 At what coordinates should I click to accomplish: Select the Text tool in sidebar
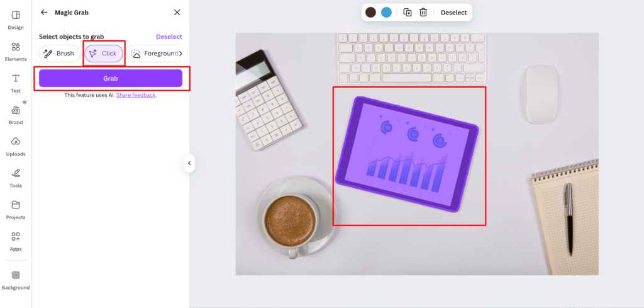click(x=16, y=83)
